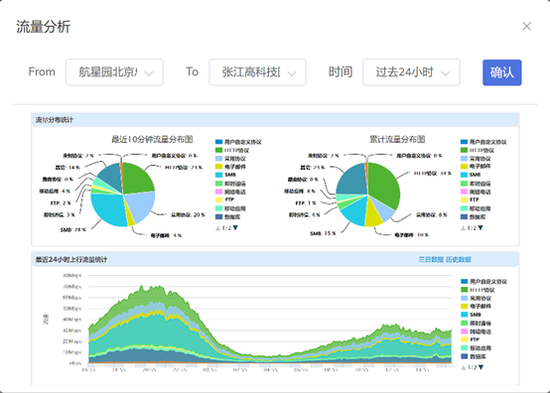Screen dimensions: 550x393
Task: Toggle SMB in 最近10分钟 chart legend
Action: pyautogui.click(x=226, y=175)
